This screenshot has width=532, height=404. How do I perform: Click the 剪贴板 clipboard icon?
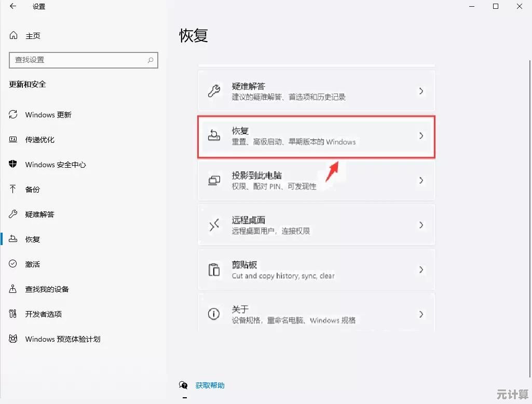214,270
